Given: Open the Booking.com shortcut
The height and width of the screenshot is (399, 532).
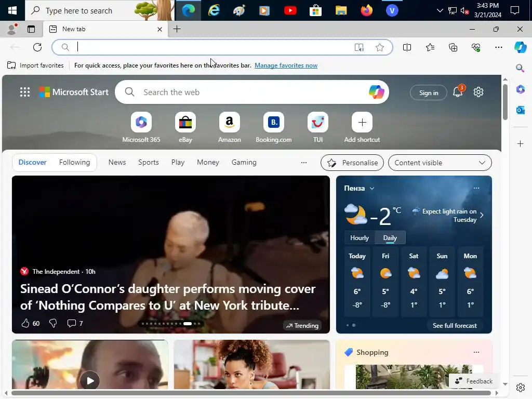Looking at the screenshot, I should pyautogui.click(x=273, y=128).
